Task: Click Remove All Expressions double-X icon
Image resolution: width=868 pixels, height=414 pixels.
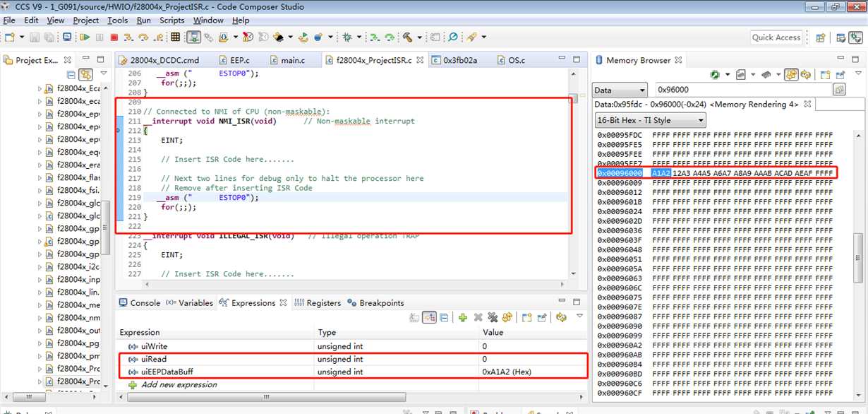Action: click(x=492, y=318)
